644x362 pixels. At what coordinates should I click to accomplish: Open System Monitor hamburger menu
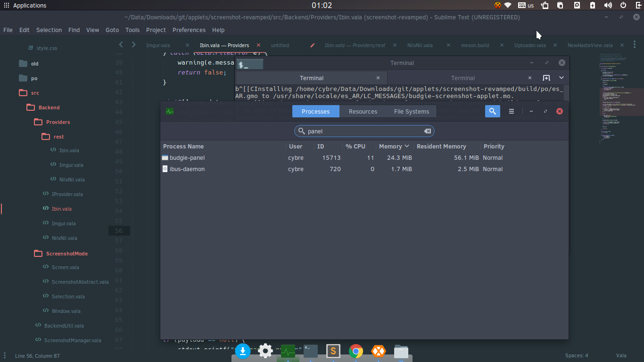[512, 111]
